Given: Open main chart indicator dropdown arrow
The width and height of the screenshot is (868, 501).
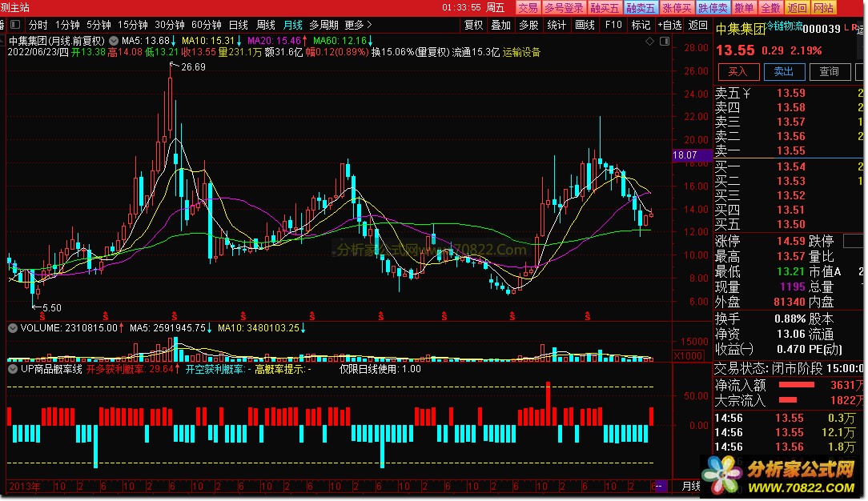Looking at the screenshot, I should [x=114, y=41].
